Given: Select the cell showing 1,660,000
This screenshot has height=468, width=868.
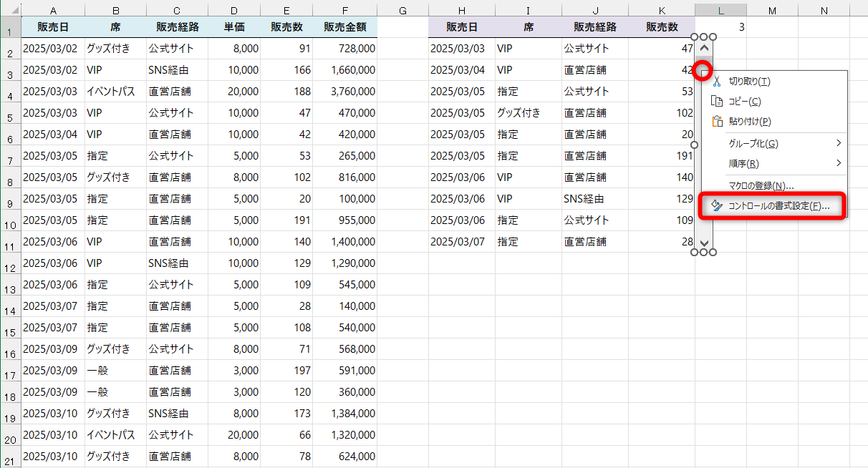Looking at the screenshot, I should coord(345,70).
